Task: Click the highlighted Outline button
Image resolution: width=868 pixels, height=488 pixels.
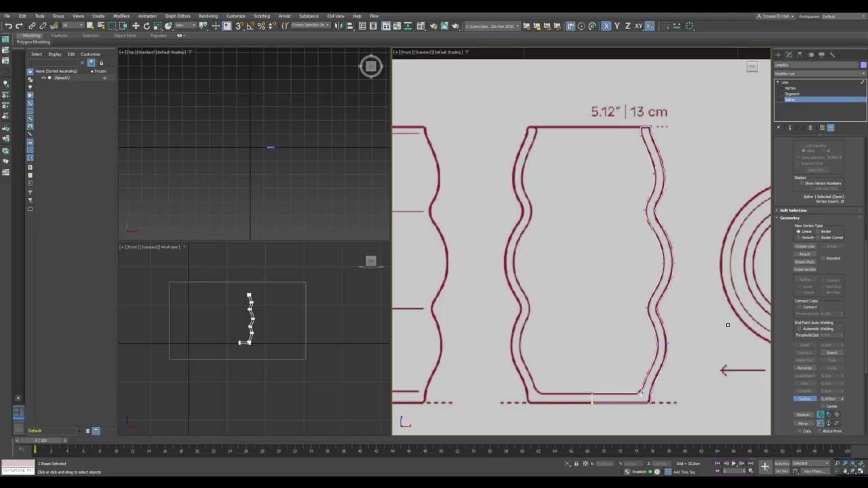Action: [x=805, y=399]
